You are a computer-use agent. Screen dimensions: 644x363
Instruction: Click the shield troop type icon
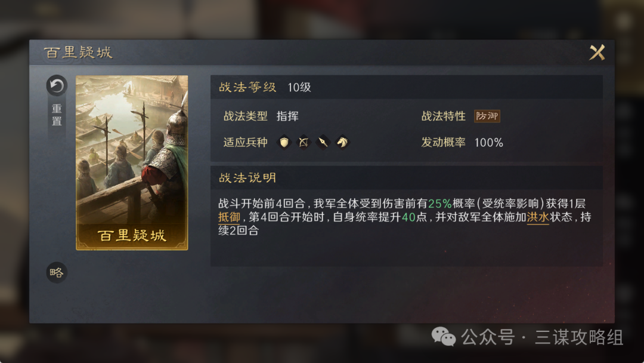coord(284,142)
